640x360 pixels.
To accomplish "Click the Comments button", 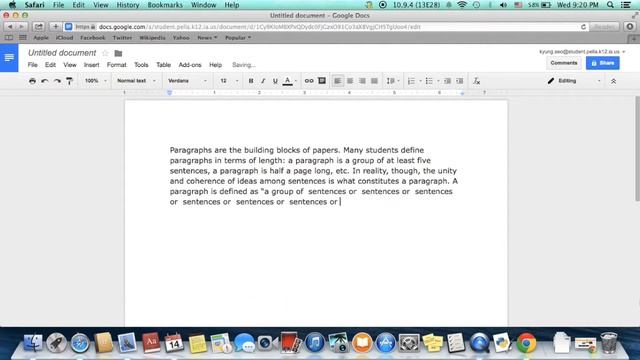I will [x=564, y=63].
